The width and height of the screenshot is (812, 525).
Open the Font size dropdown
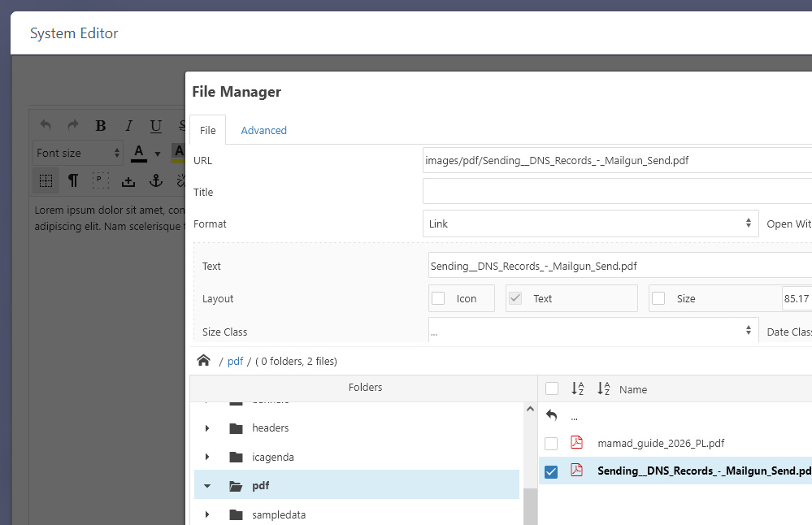tap(79, 153)
